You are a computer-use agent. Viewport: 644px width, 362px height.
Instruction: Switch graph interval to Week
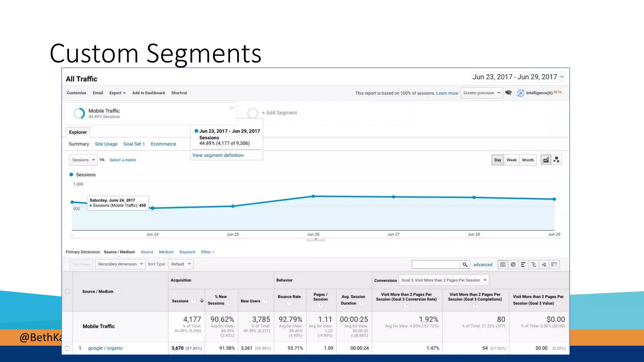511,160
